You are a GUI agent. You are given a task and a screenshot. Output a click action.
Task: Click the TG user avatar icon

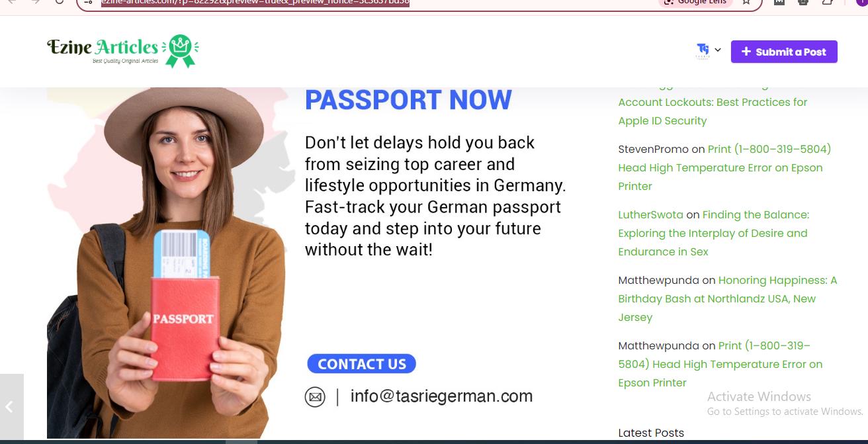[703, 50]
